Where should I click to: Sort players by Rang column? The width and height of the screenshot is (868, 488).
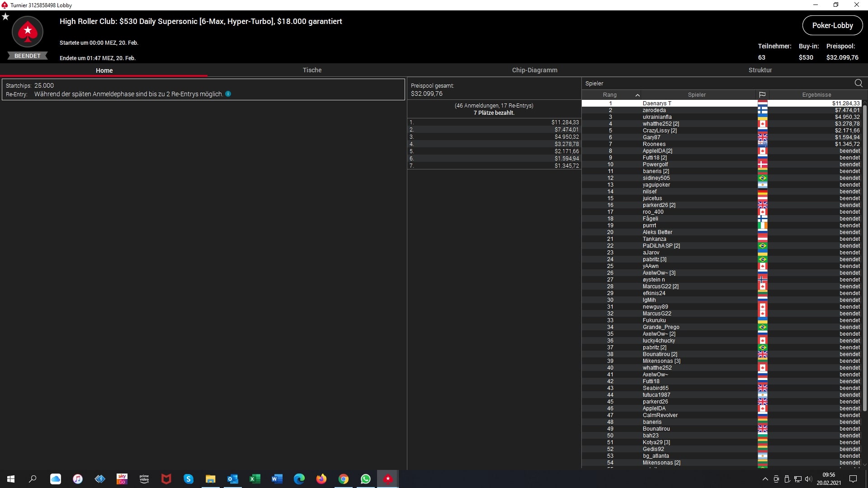[x=610, y=95]
